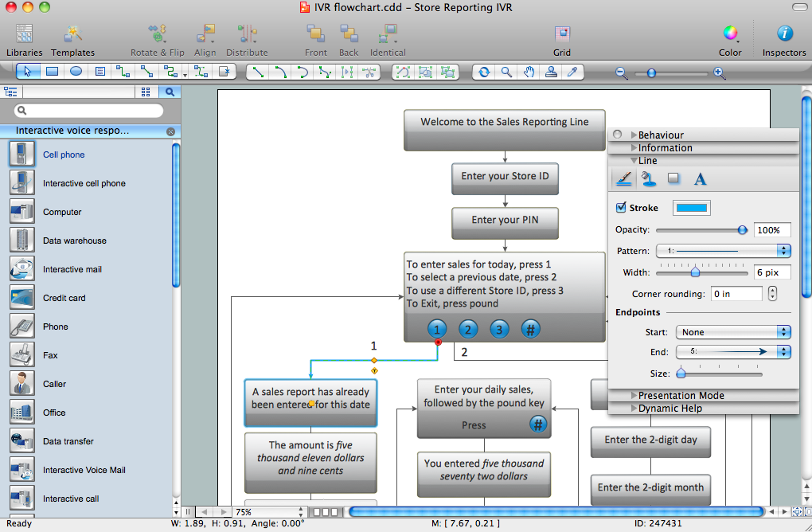Click the blue stroke color swatch
Viewport: 812px width, 532px height.
pos(691,208)
